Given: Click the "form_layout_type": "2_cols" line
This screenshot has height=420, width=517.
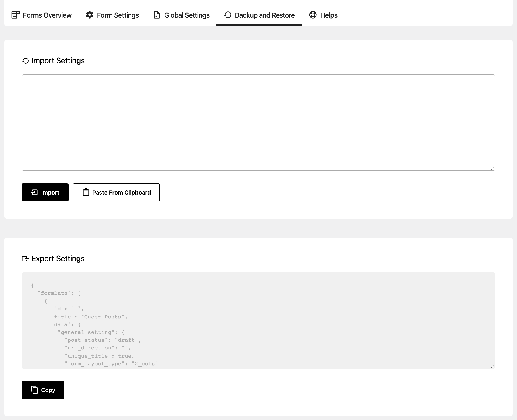Looking at the screenshot, I should [111, 364].
